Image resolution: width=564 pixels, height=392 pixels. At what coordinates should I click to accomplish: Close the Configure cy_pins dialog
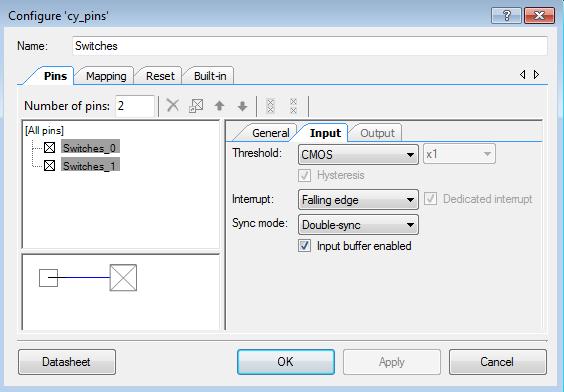(x=540, y=15)
